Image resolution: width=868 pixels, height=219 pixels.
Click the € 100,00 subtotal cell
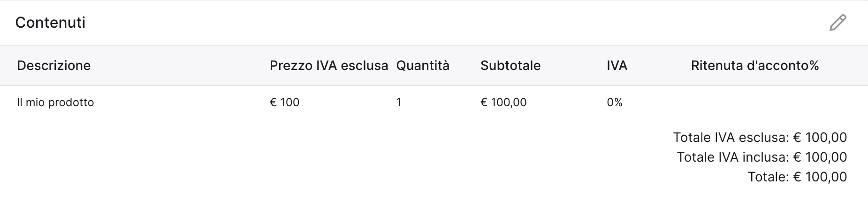click(x=503, y=102)
